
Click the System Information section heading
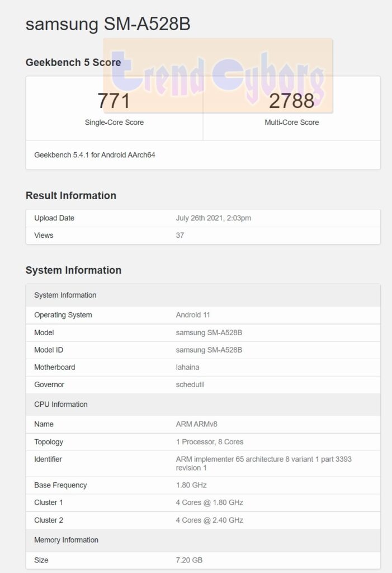click(x=73, y=270)
